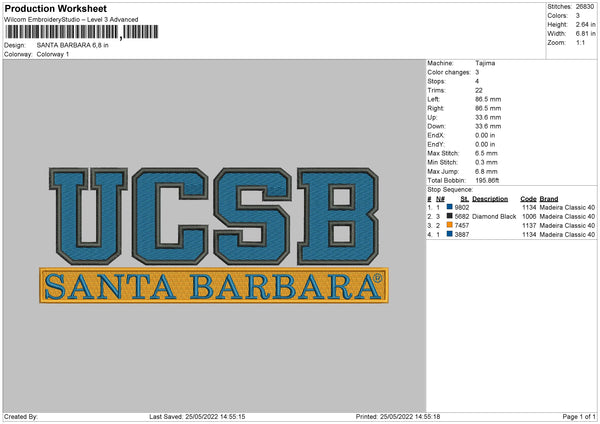Image resolution: width=600 pixels, height=424 pixels.
Task: Click the stitch count 5682 in stop row 2
Action: [461, 217]
